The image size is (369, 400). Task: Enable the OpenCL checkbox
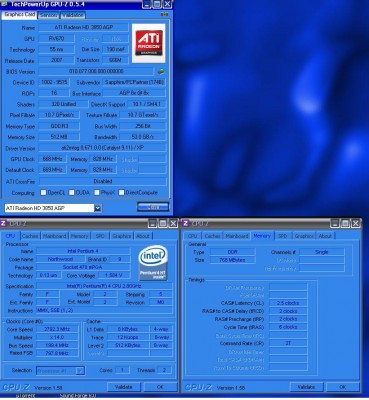tap(43, 192)
